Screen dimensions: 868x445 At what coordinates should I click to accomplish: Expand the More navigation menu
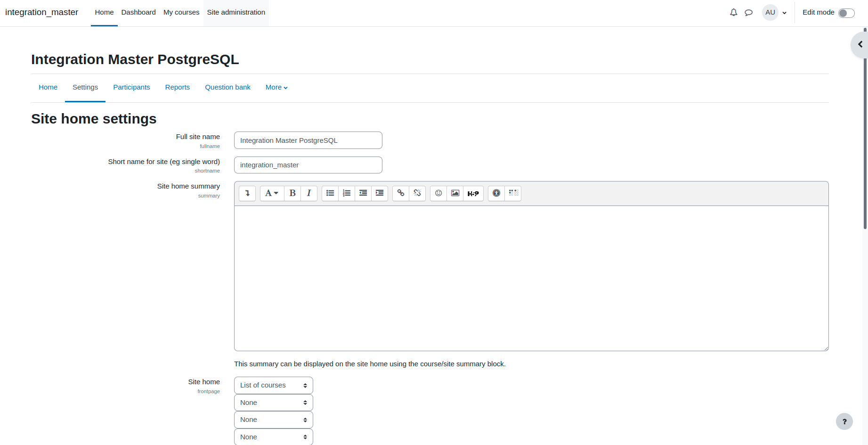coord(276,87)
